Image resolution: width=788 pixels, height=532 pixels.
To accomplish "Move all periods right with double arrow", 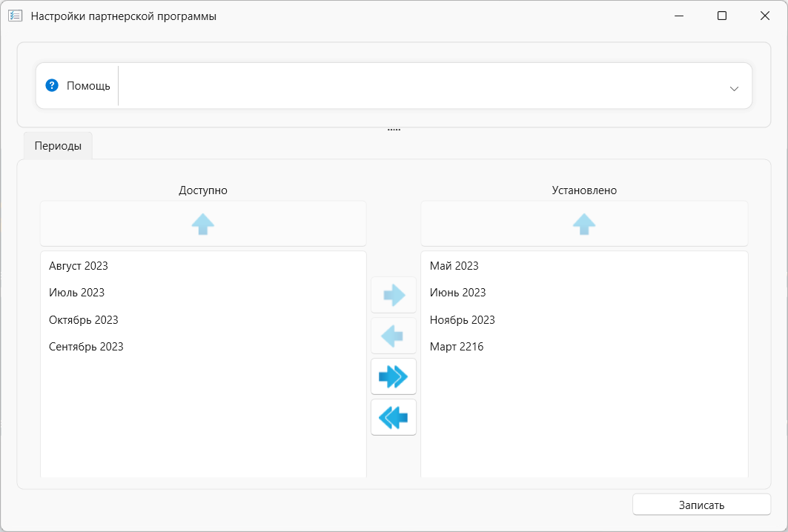I will 394,376.
